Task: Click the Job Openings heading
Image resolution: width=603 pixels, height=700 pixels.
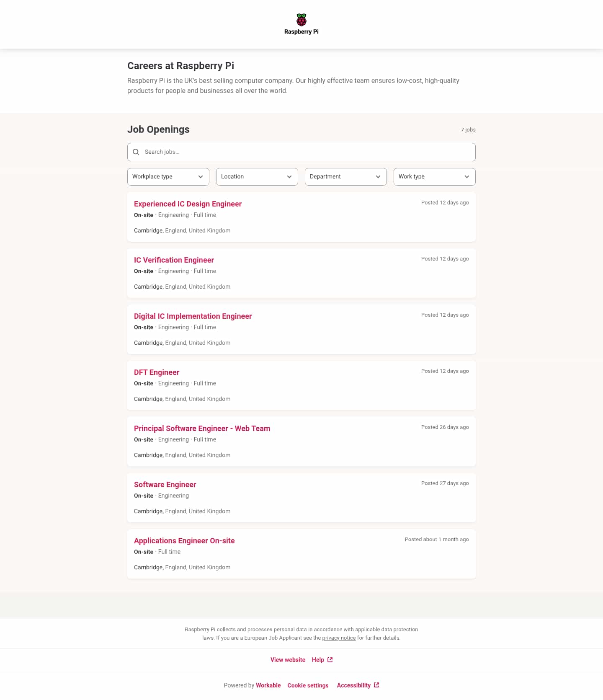Action: pyautogui.click(x=158, y=129)
